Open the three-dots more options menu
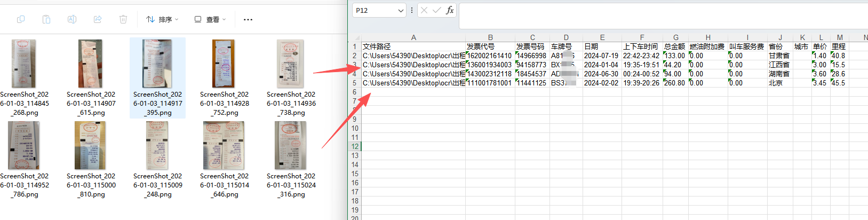Screen dimensions: 868x220 coord(248,20)
